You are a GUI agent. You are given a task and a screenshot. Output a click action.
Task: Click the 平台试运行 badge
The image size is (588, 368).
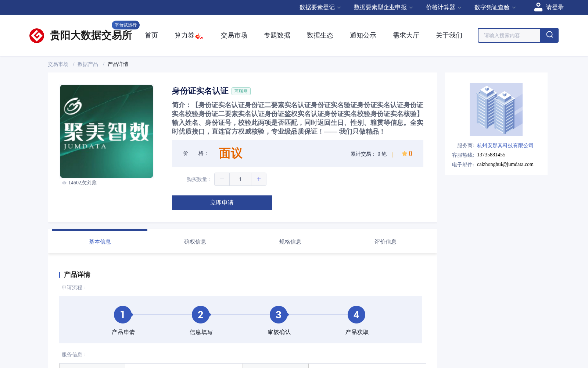coord(126,25)
